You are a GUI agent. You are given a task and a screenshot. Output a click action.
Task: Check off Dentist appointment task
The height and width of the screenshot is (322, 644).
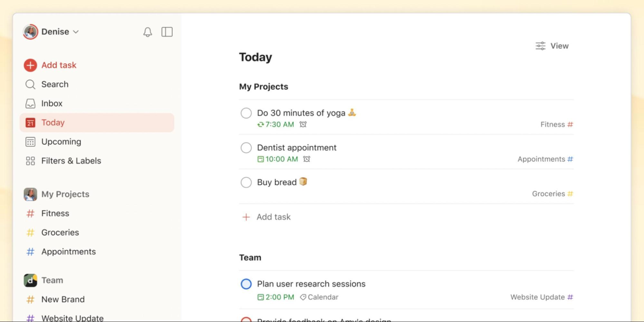point(246,148)
